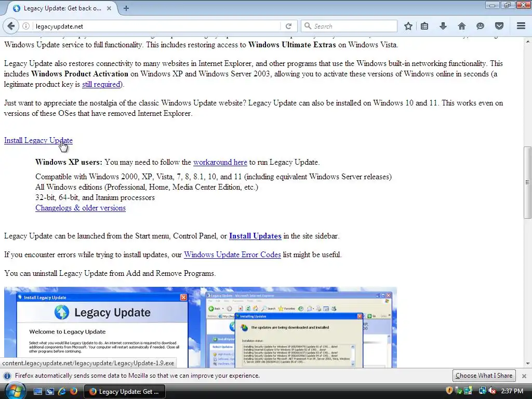The height and width of the screenshot is (399, 532).
Task: Open Changelogs & older versions link
Action: tap(81, 208)
